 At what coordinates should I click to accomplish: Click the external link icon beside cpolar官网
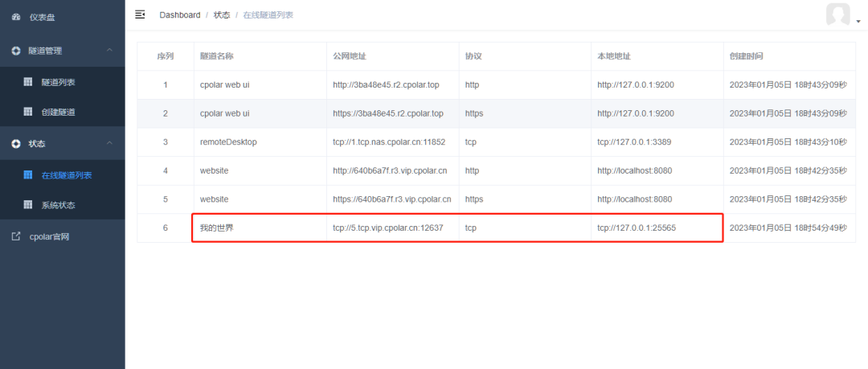(x=16, y=236)
